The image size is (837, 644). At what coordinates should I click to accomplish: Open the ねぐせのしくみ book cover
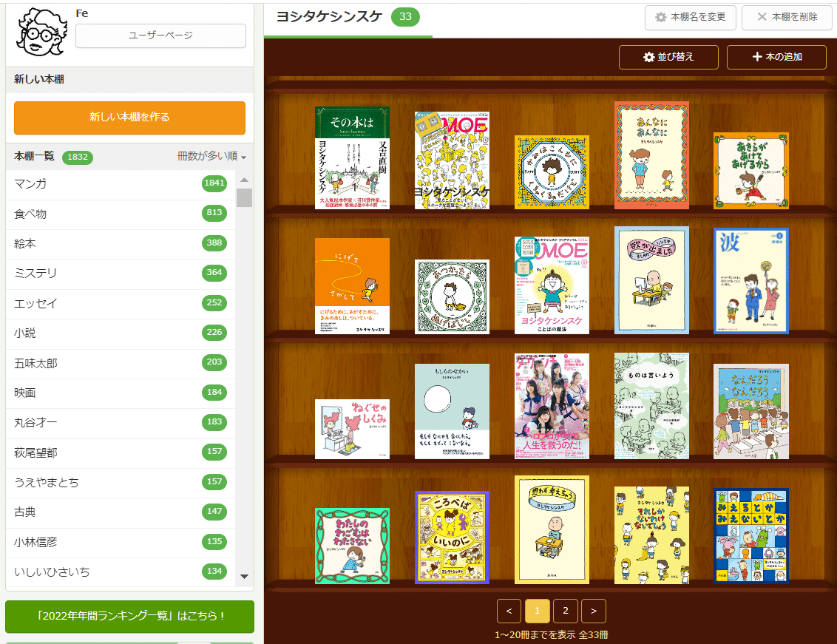click(x=352, y=430)
